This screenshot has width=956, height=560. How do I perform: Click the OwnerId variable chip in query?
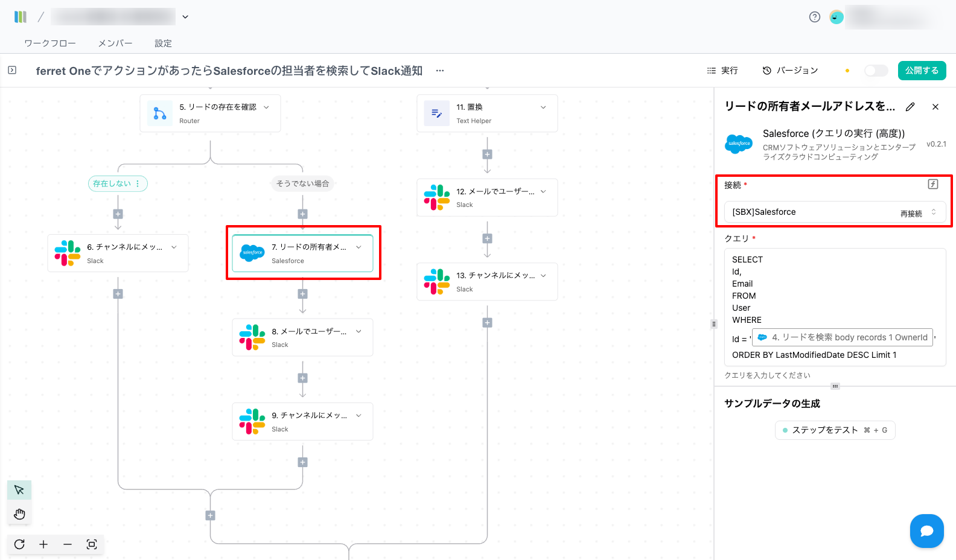pyautogui.click(x=843, y=338)
